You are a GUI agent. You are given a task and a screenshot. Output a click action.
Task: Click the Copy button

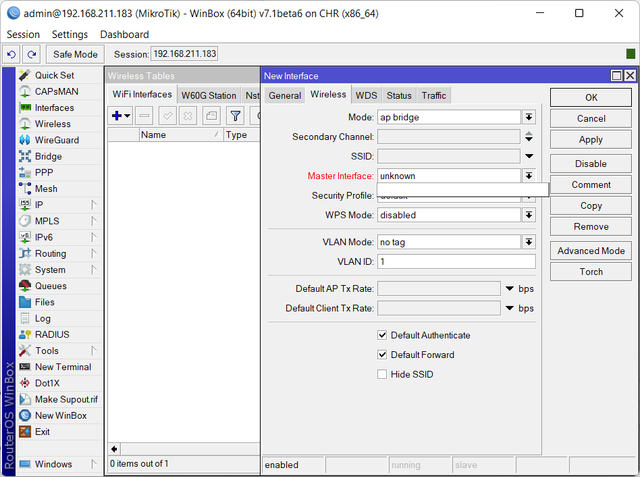(x=591, y=206)
